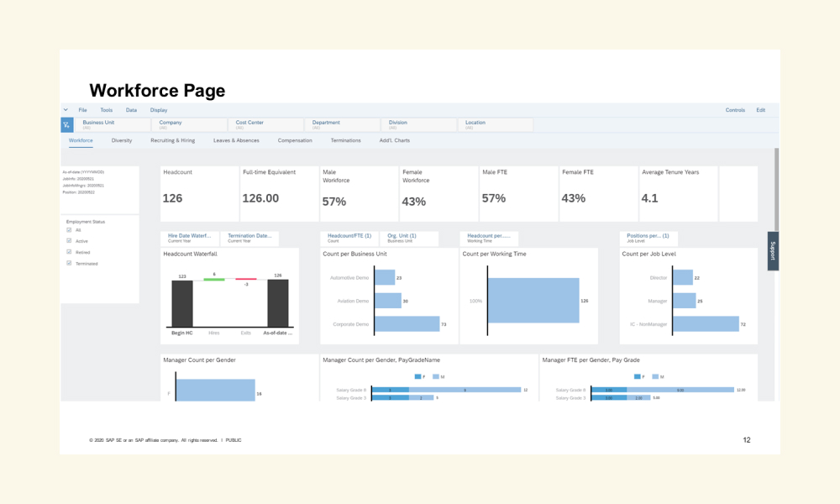Open the Display menu

pyautogui.click(x=159, y=110)
